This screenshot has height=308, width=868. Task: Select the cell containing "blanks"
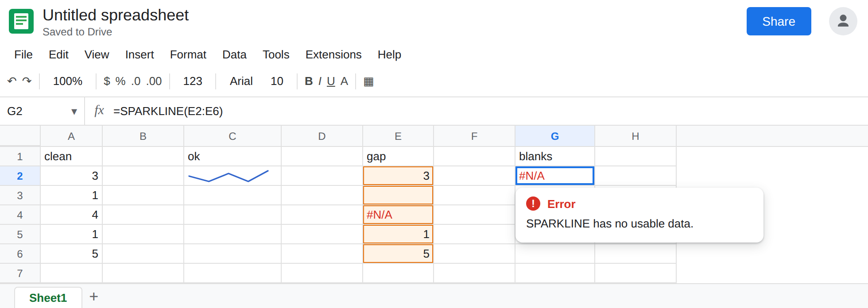555,157
